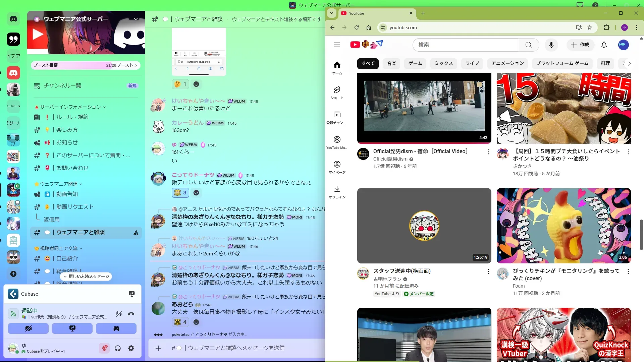The image size is (644, 362).
Task: Collapse the サーバーインフォメーション category
Action: (70, 107)
